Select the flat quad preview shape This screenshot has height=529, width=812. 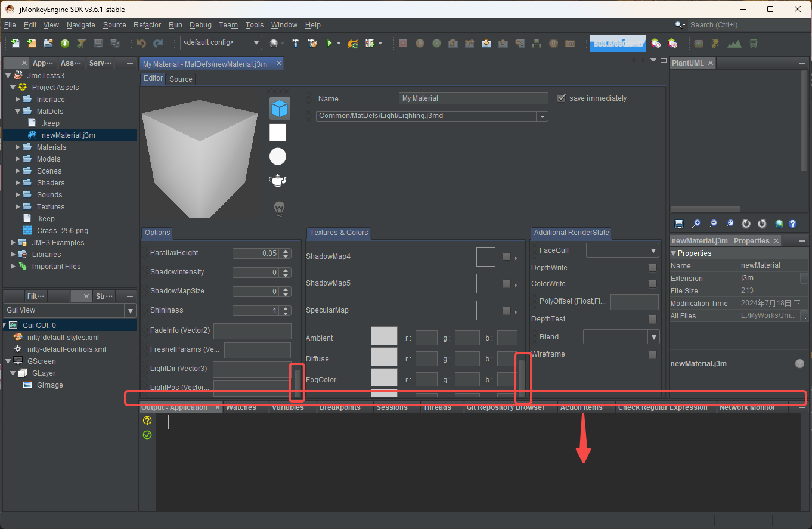click(x=278, y=132)
